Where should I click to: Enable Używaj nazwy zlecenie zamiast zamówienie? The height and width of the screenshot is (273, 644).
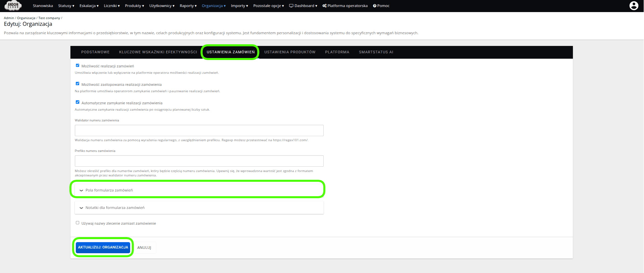(x=77, y=223)
